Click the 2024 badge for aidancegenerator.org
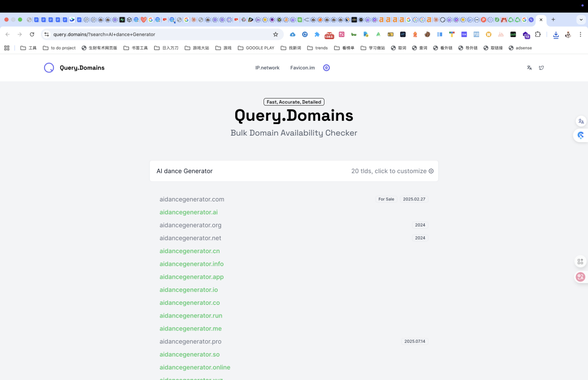This screenshot has width=588, height=380. coord(420,225)
